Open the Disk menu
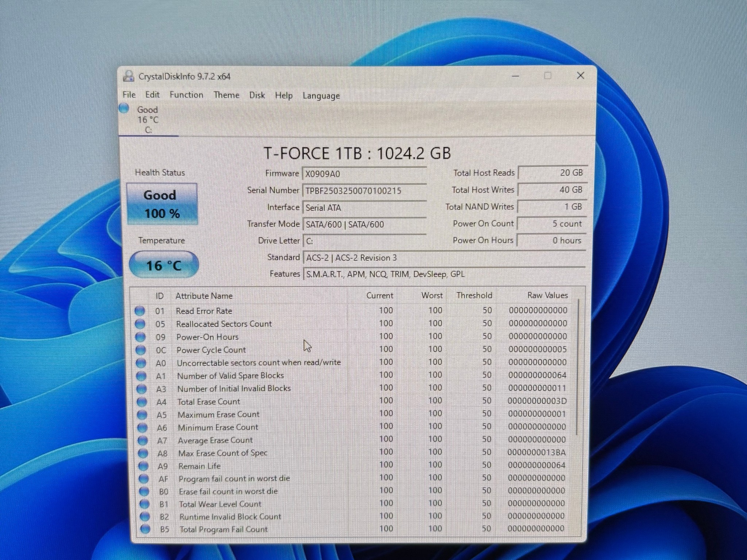747x560 pixels. pos(257,96)
